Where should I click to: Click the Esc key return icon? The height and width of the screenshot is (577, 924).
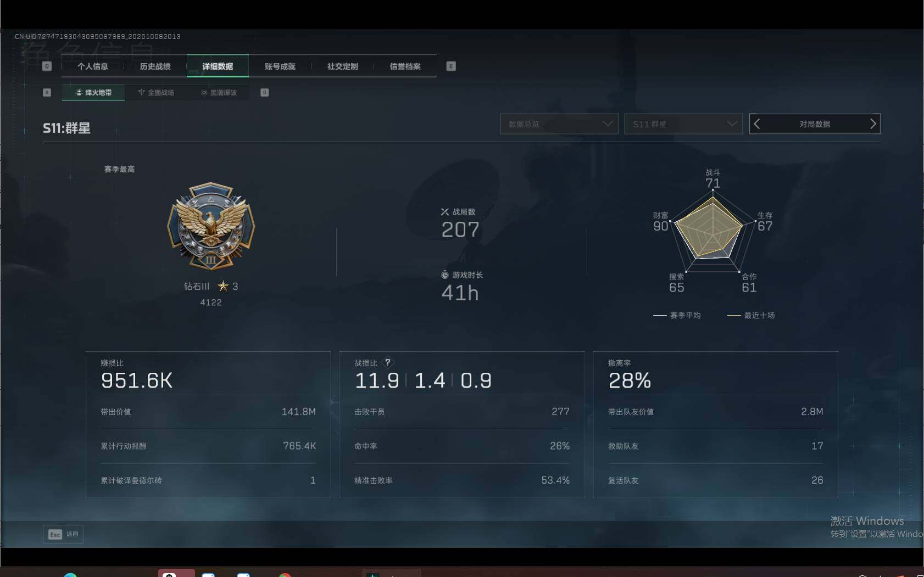[x=55, y=534]
